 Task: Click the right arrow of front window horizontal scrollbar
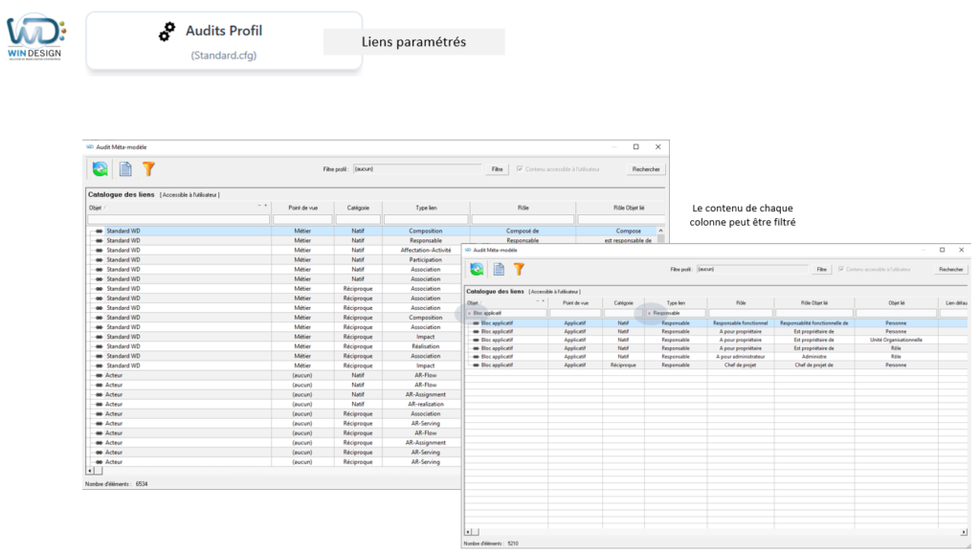coord(963,532)
